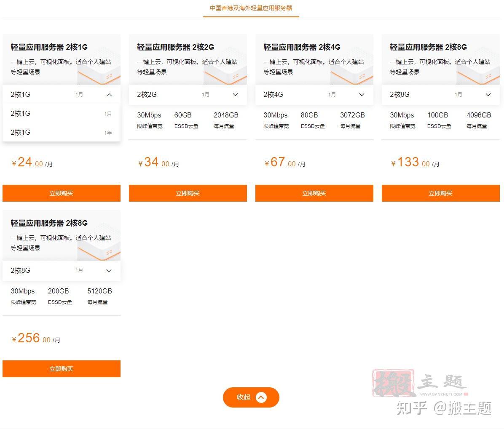504x429 pixels.
Task: Click the 200GB ESSD disk value
Action: coord(58,291)
